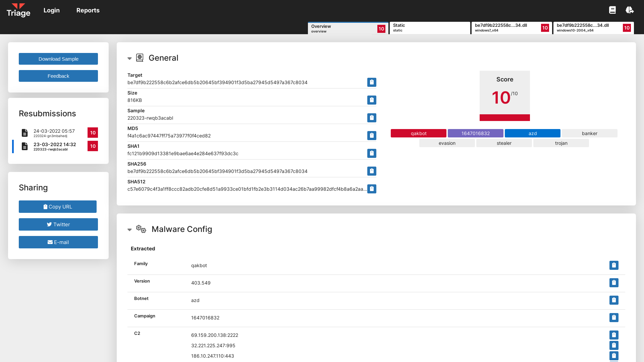Click score badge of 24-03-2022 resubmission
Screen dimensions: 644x362
[93, 133]
